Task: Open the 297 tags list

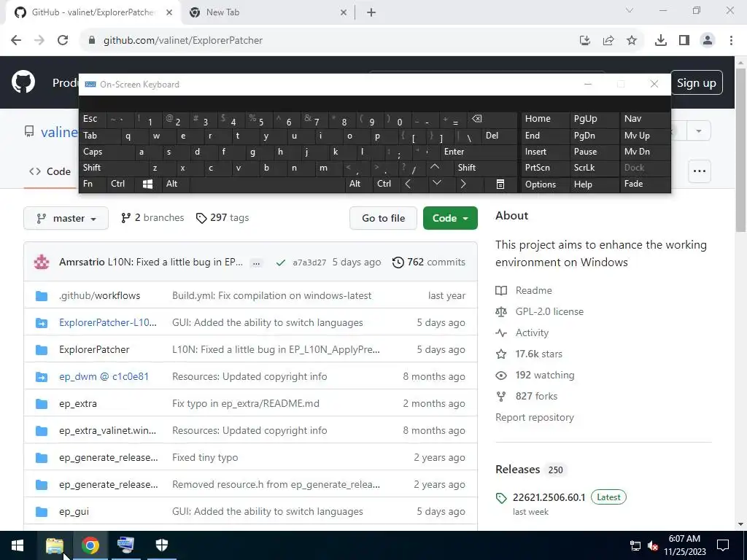Action: click(222, 217)
